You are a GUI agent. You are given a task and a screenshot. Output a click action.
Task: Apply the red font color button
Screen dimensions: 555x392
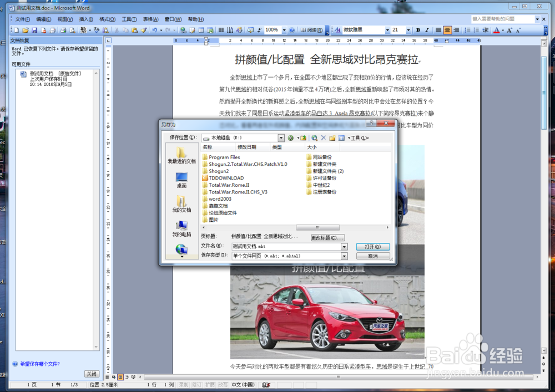[x=497, y=30]
